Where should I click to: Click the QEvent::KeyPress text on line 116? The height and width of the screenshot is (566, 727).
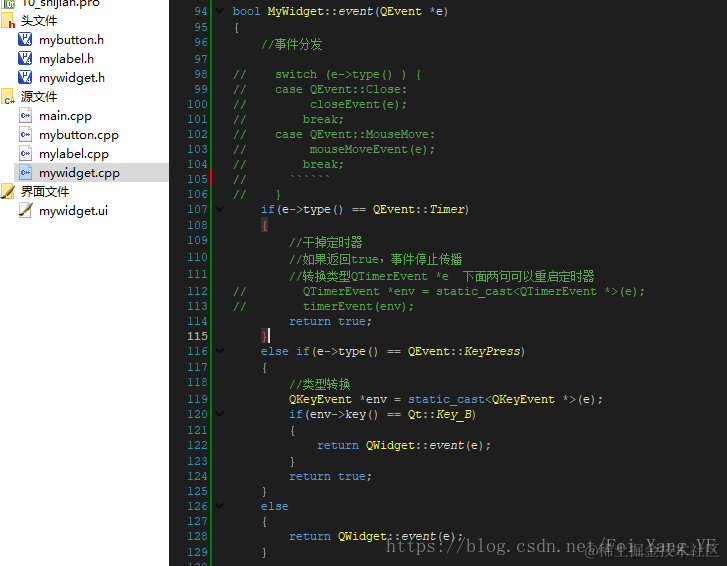(x=466, y=351)
